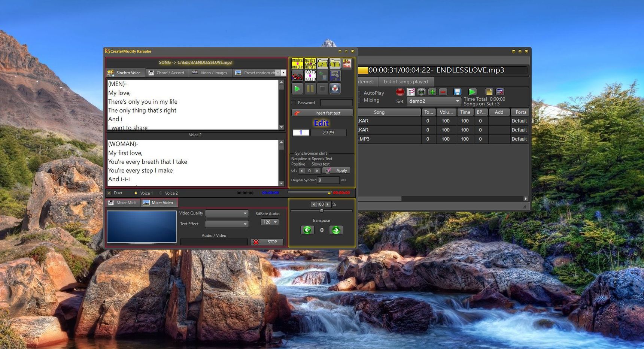Screen dimensions: 644x349
Task: Increase the synchronism shift value with right arrow
Action: [x=317, y=171]
